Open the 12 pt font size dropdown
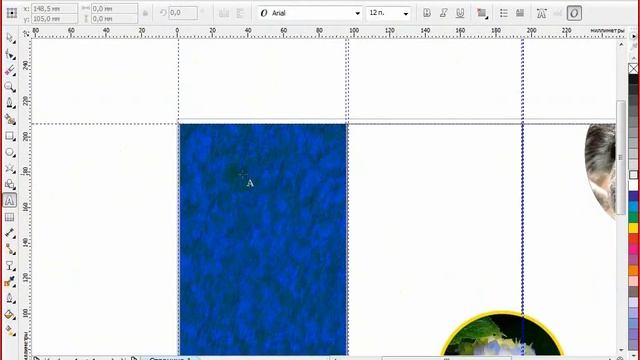 tap(406, 13)
